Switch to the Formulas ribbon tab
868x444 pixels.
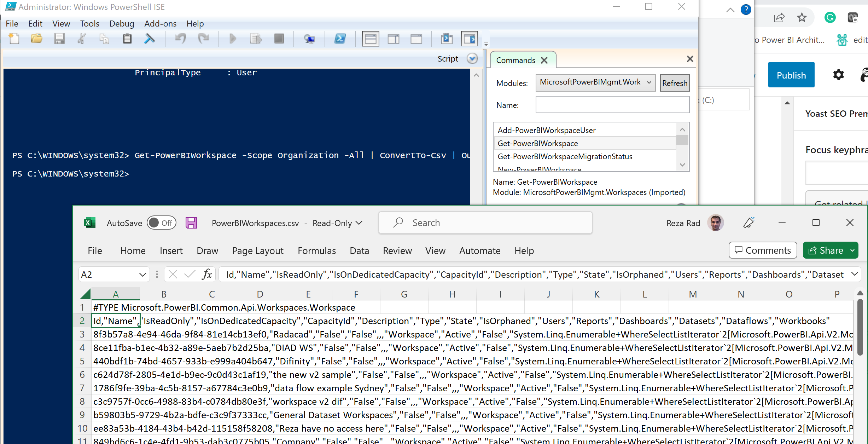click(316, 251)
